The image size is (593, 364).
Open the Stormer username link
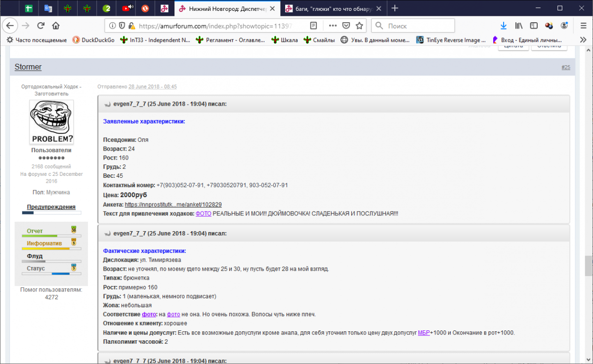(x=28, y=67)
